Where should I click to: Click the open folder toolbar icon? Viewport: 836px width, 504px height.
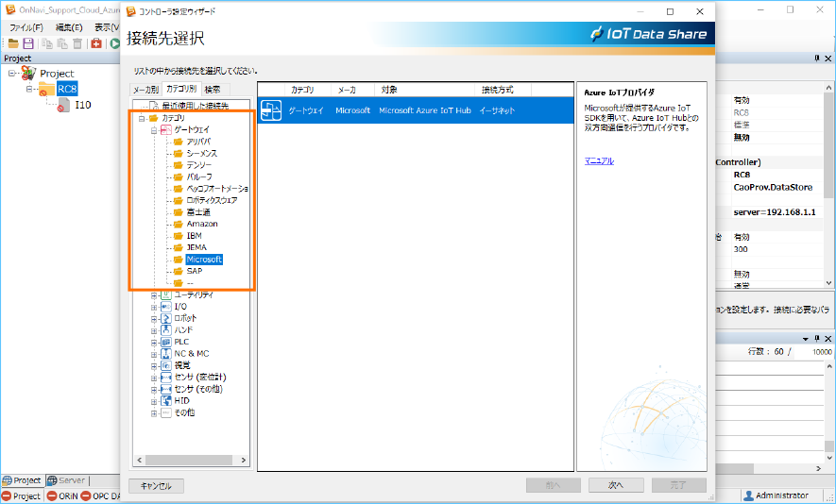click(13, 43)
